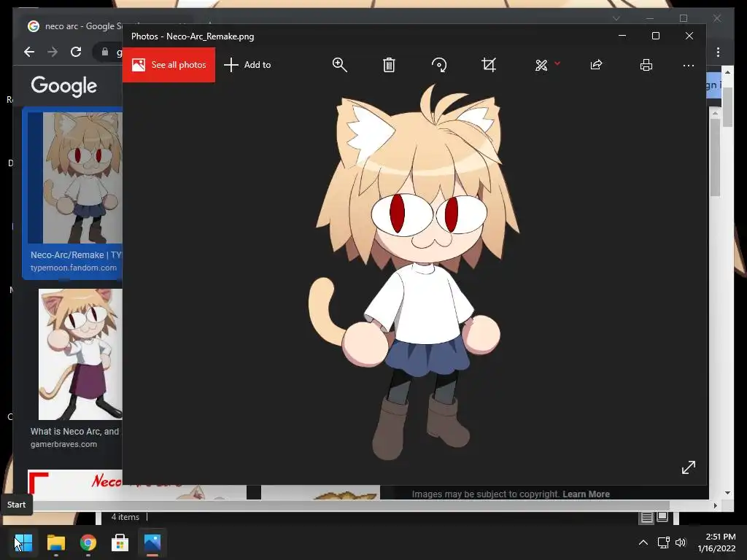Zoom in with the magnifier icon
Viewport: 747px width, 560px height.
(x=340, y=65)
